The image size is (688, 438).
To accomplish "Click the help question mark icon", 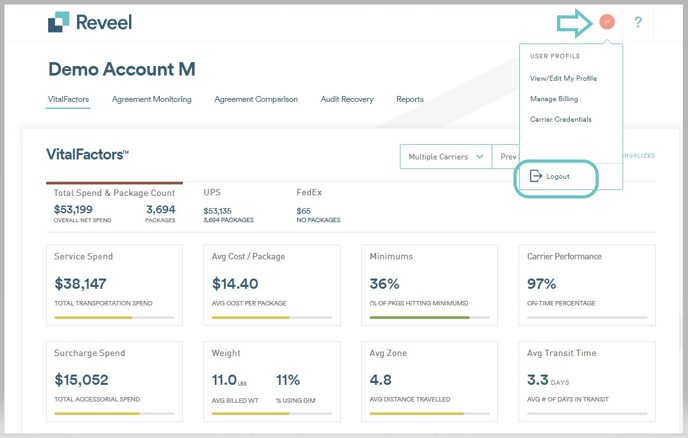I will 638,22.
